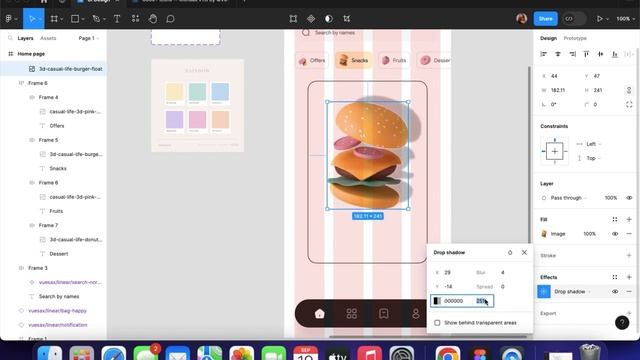Remove the Image fill
This screenshot has width=640, height=360.
[x=629, y=234]
